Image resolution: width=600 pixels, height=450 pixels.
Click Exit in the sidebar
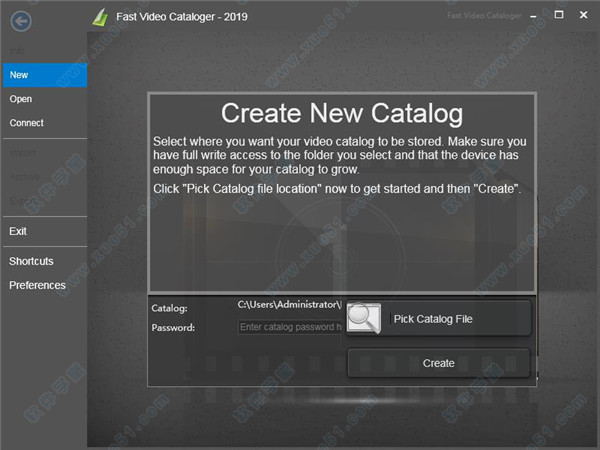tap(45, 232)
